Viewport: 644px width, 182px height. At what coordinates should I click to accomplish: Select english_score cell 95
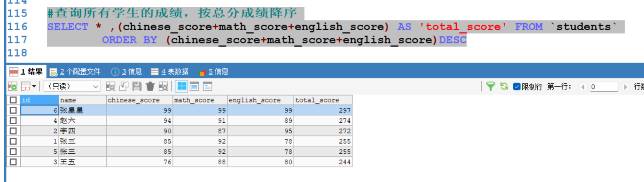(x=260, y=131)
